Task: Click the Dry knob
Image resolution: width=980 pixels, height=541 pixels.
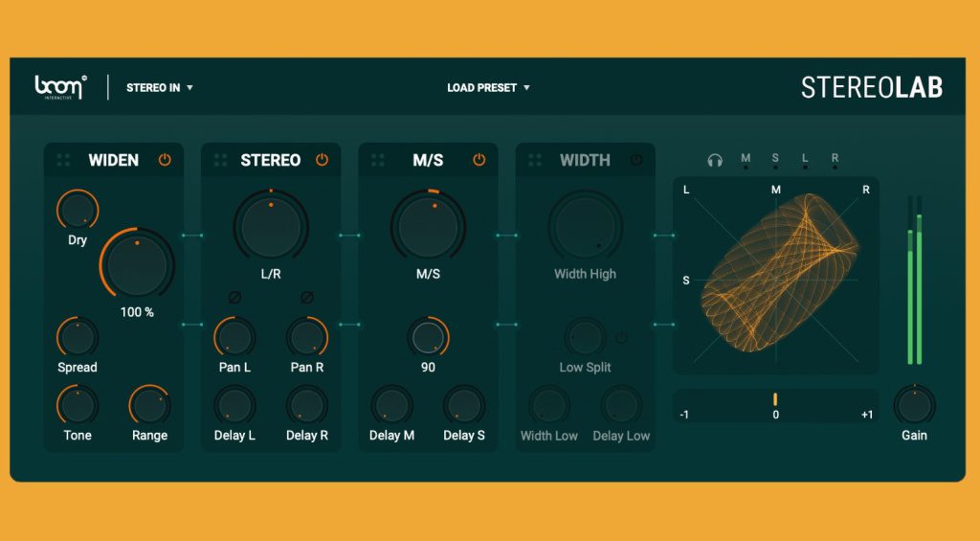Action: (78, 210)
